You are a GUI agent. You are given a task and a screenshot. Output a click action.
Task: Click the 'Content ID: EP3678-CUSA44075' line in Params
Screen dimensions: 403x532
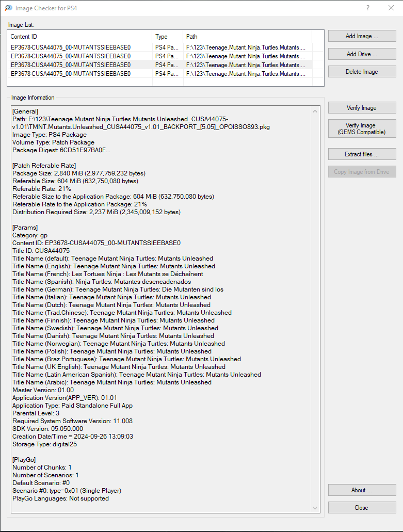coord(96,243)
